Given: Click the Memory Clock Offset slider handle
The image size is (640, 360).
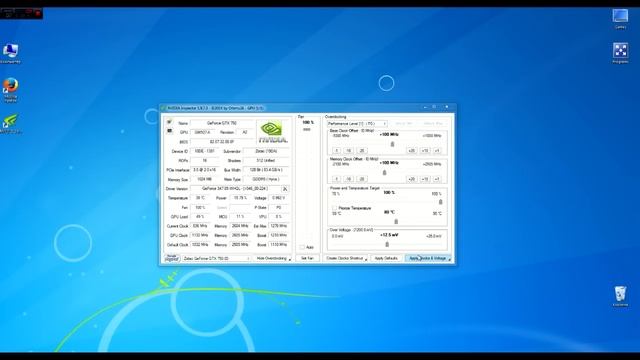Looking at the screenshot, I should pyautogui.click(x=384, y=172).
